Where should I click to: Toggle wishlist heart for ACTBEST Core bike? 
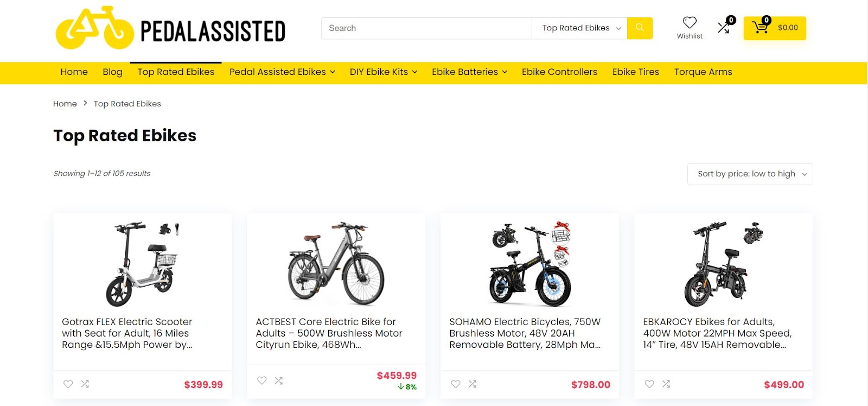point(262,380)
